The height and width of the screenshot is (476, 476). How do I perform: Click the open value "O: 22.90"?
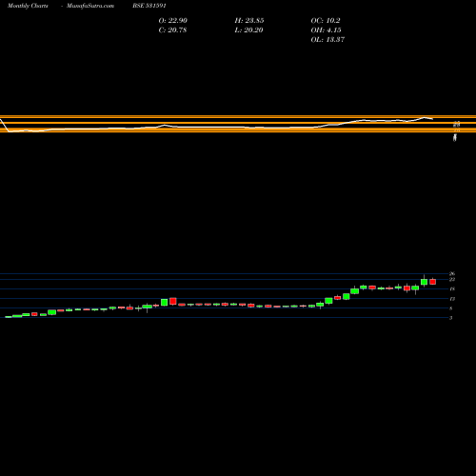click(x=172, y=21)
